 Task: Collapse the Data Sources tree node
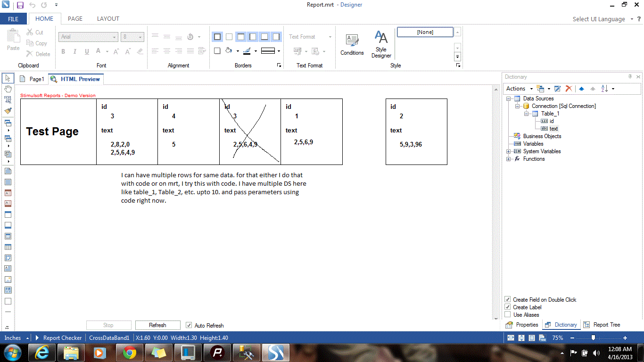coord(509,99)
